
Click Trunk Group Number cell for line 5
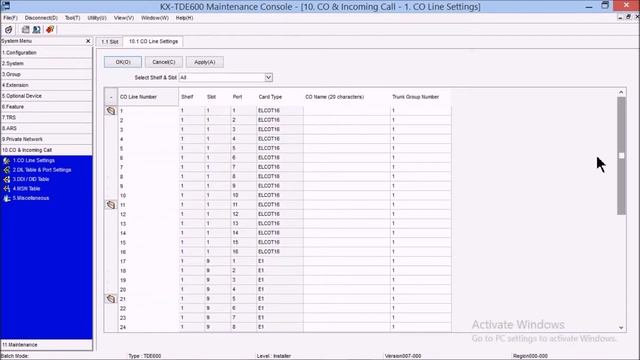tap(421, 148)
